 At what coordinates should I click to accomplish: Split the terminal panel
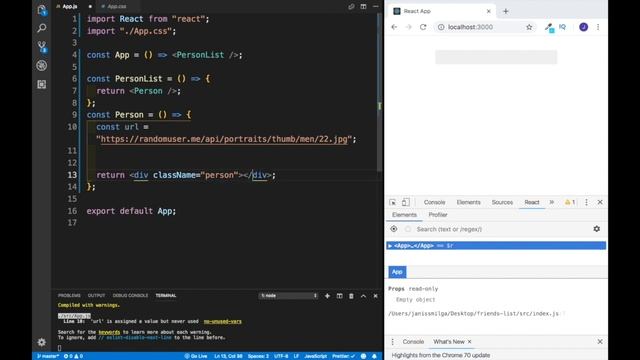pos(340,296)
